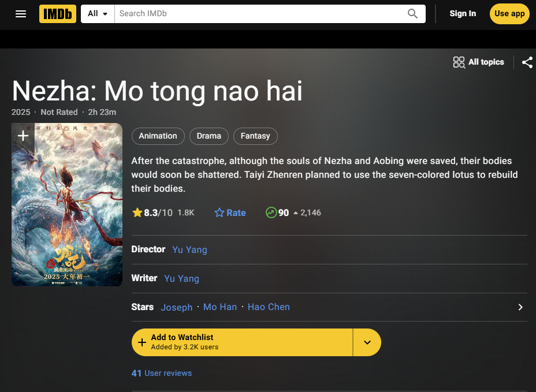536x392 pixels.
Task: Open the 41 User reviews link
Action: 162,373
